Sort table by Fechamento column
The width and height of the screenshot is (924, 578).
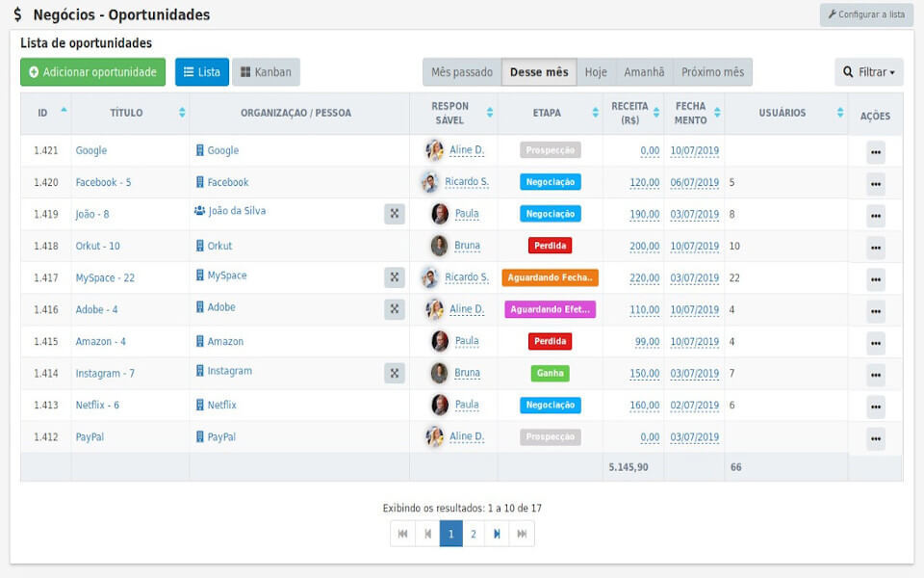[717, 113]
